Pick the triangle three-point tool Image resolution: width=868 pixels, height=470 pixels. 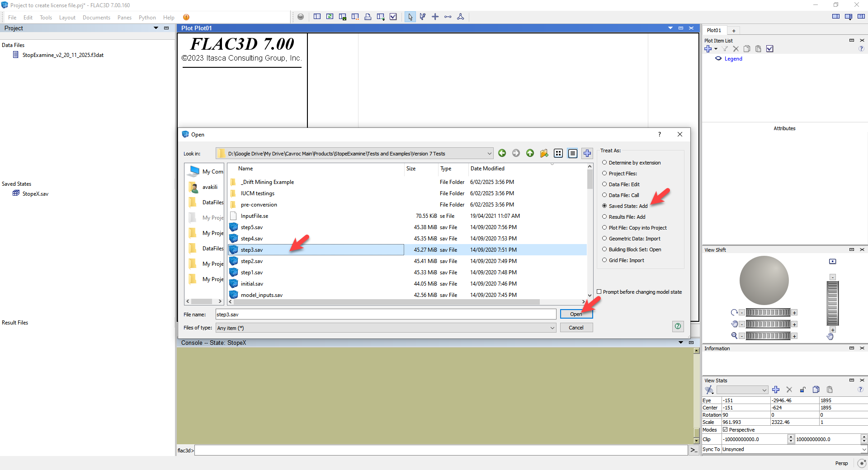click(x=461, y=17)
